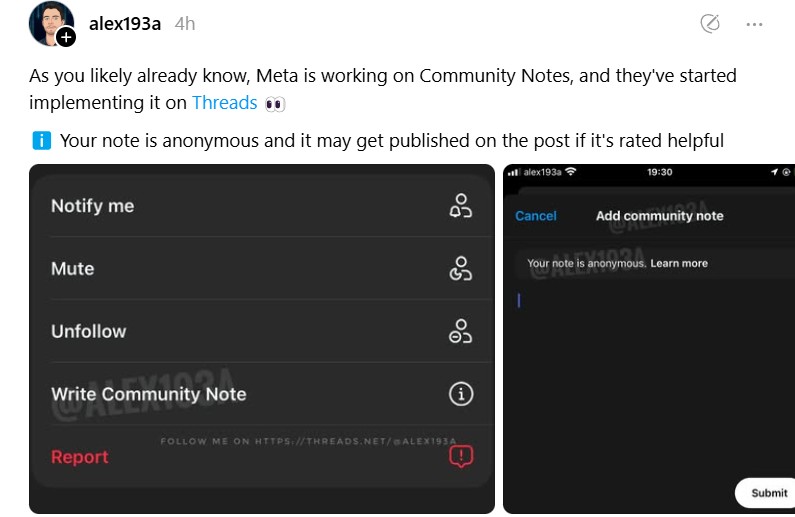Click the red Report exclamation icon

pyautogui.click(x=461, y=456)
